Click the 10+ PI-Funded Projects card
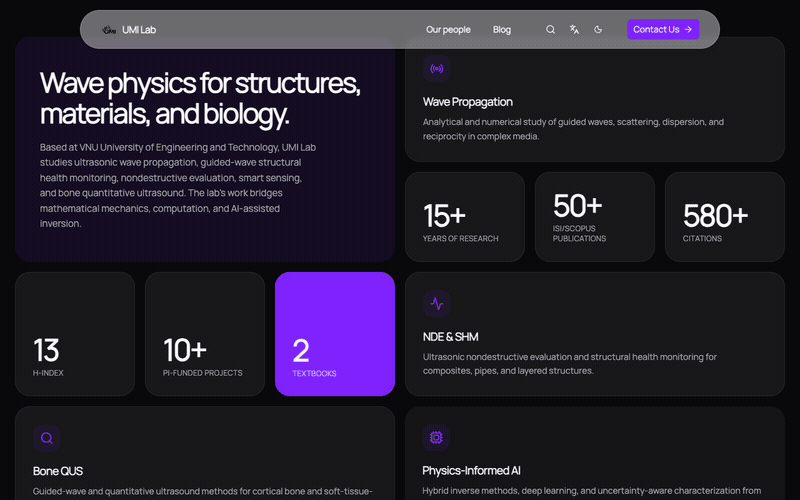The image size is (800, 500). (205, 334)
